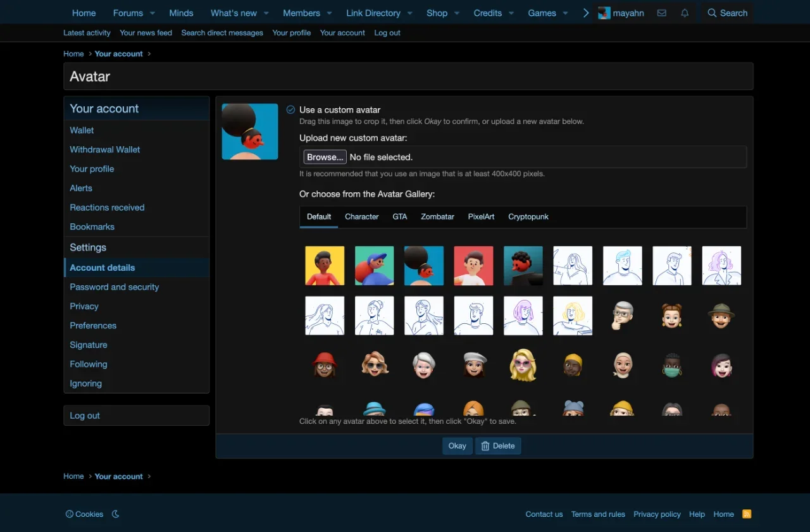
Task: Expand the Members dropdown arrow
Action: tap(329, 13)
